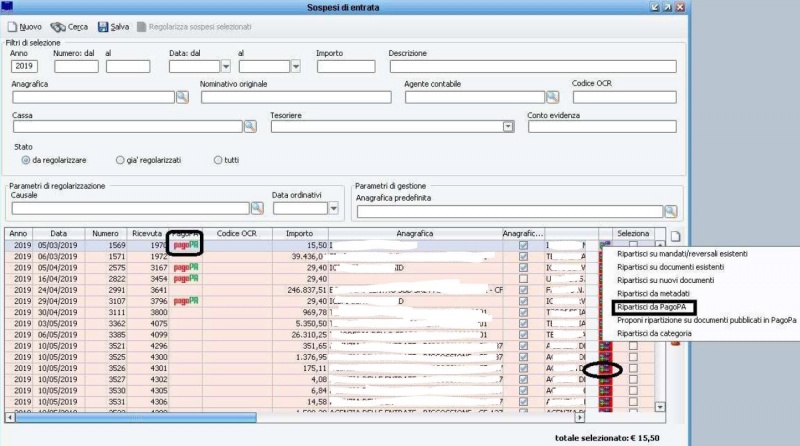
Task: Click into the Descrizione filter field
Action: click(533, 66)
